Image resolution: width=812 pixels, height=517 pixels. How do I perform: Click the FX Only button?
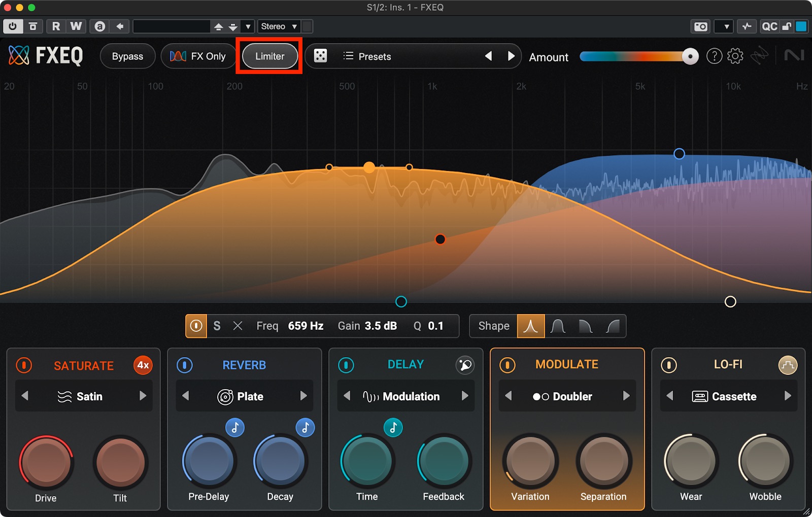(198, 56)
